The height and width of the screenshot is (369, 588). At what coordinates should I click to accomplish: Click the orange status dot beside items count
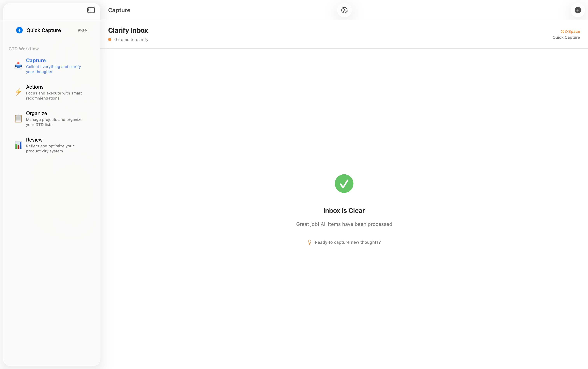tap(110, 39)
